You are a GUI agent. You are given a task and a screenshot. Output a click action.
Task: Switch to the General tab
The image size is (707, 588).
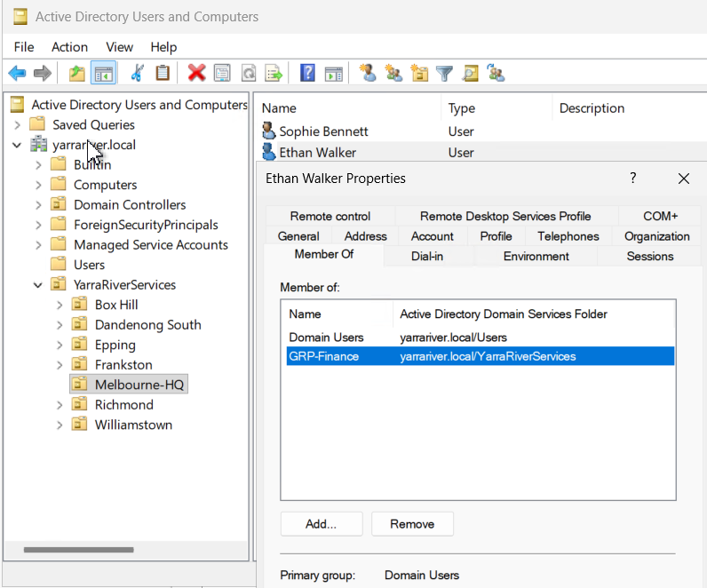[x=298, y=236]
